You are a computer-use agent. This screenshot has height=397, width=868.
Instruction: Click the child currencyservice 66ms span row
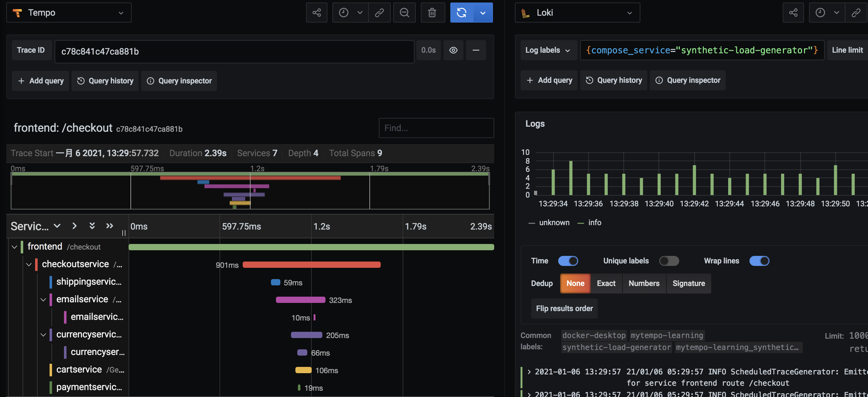(97, 352)
